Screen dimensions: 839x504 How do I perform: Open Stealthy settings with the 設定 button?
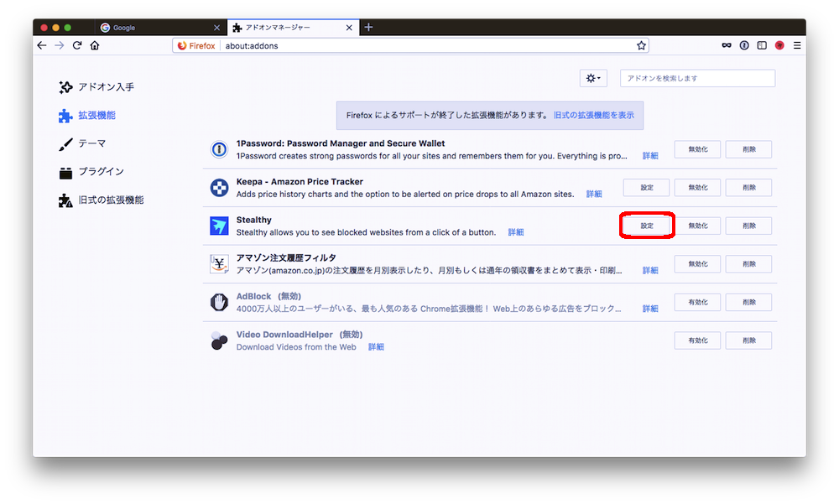[x=646, y=225]
